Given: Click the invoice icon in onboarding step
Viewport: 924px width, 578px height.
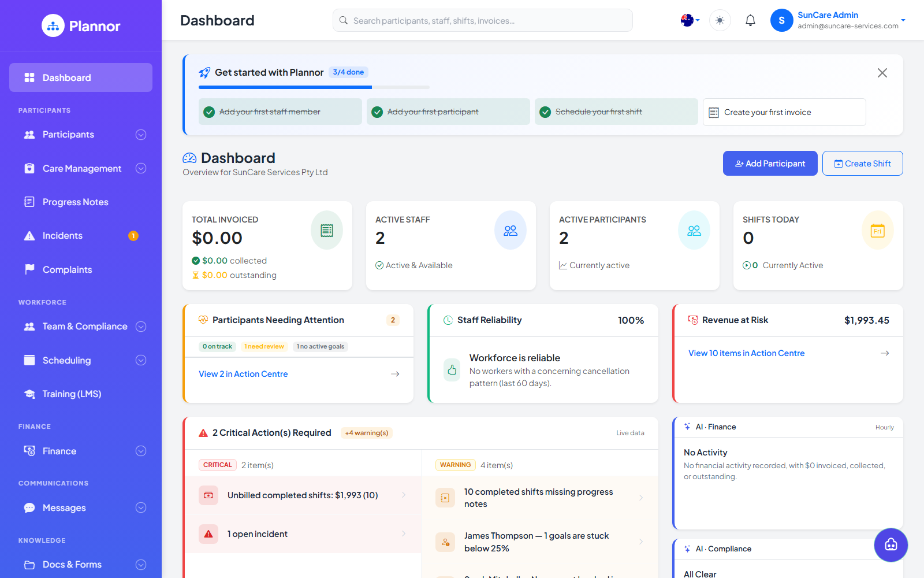Looking at the screenshot, I should tap(714, 112).
